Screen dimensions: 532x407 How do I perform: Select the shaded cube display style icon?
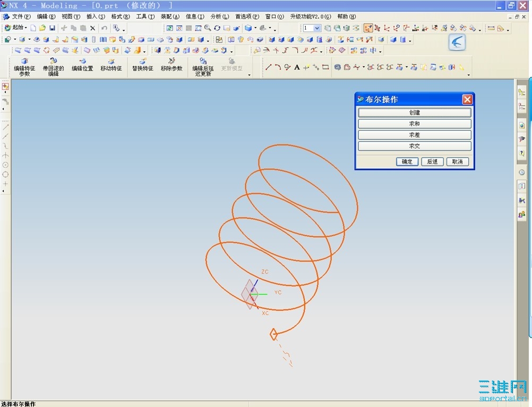248,28
